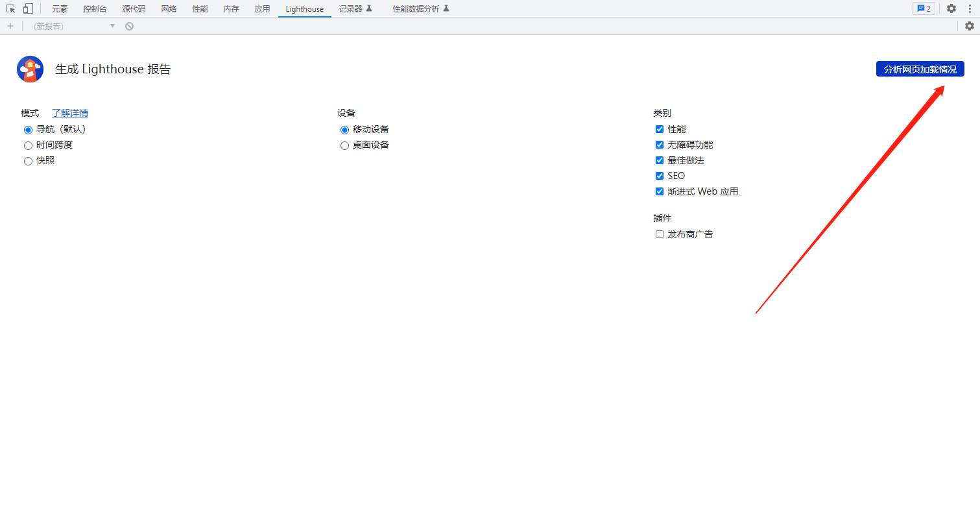
Task: Switch to the 元素 tab
Action: 60,9
